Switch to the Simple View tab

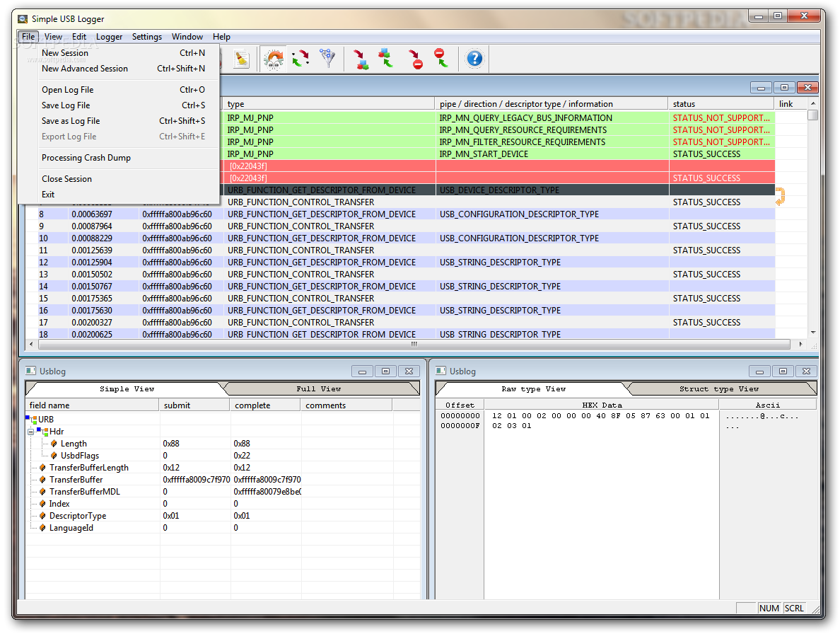(x=127, y=388)
